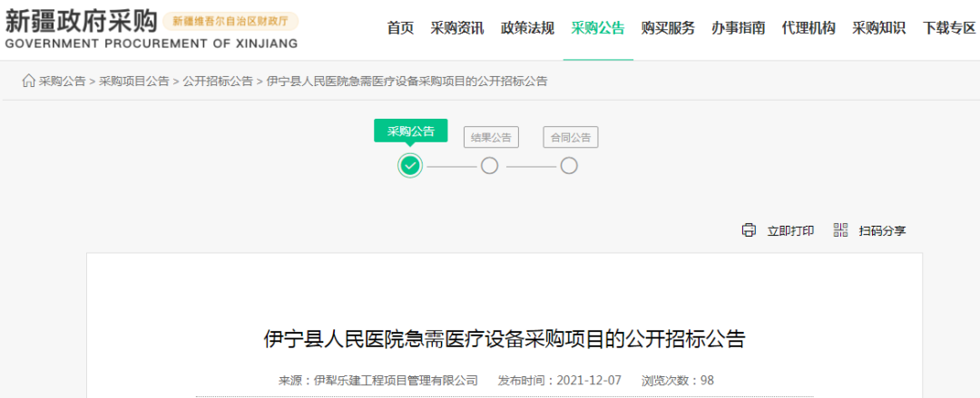Select the 采购公告 menu tab
Screen dimensions: 980x398
tap(598, 28)
